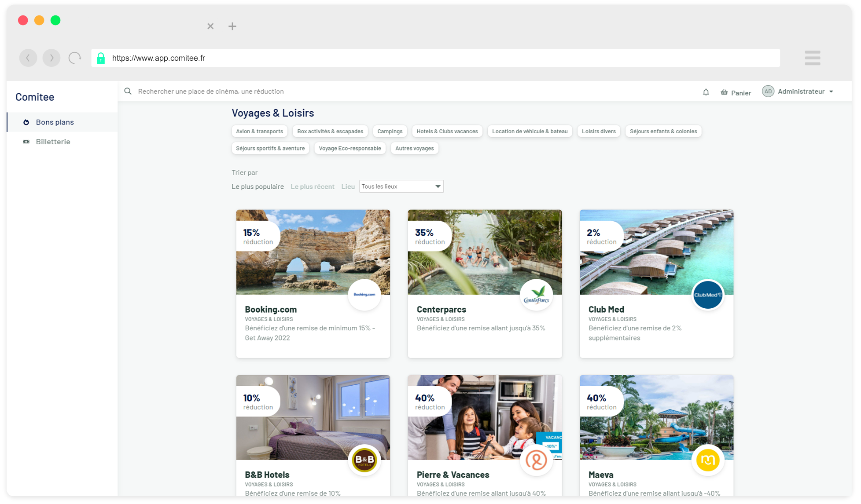The image size is (861, 504).
Task: Click the B&B Hotels logo badge
Action: point(364,460)
